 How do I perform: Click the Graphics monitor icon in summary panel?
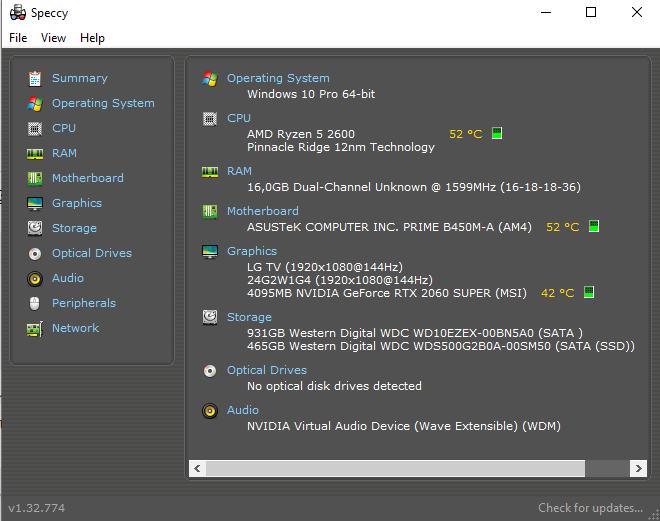(210, 252)
